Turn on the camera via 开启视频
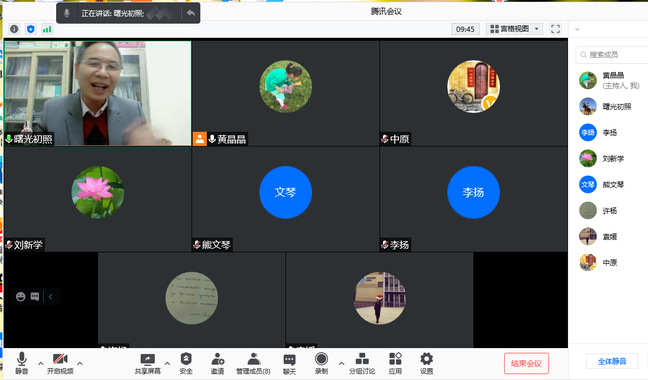 click(x=60, y=363)
